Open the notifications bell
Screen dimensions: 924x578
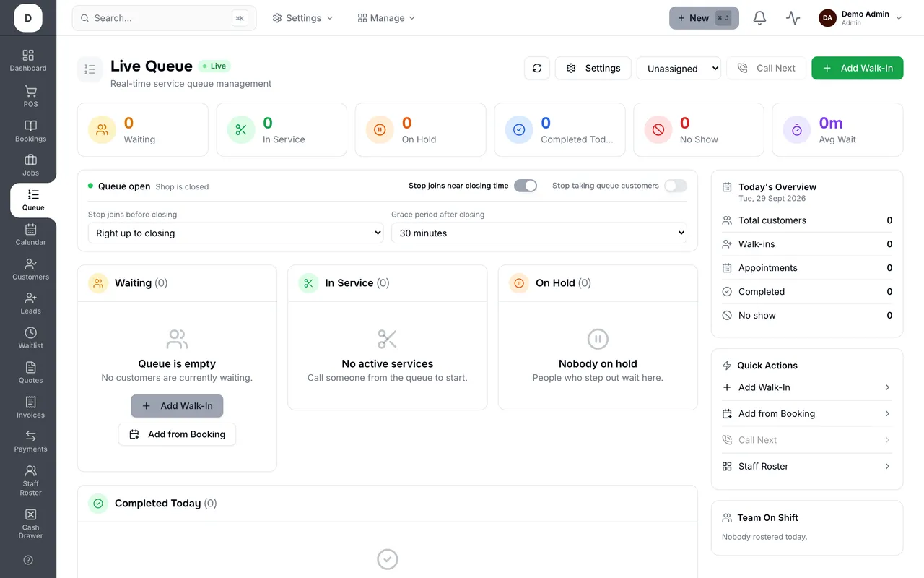(759, 18)
